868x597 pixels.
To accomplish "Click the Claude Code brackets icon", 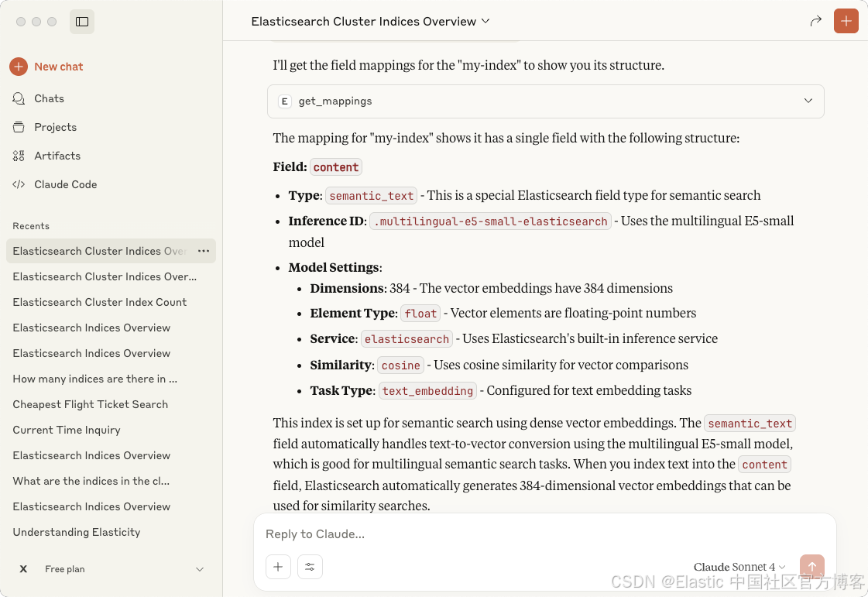I will pos(19,184).
